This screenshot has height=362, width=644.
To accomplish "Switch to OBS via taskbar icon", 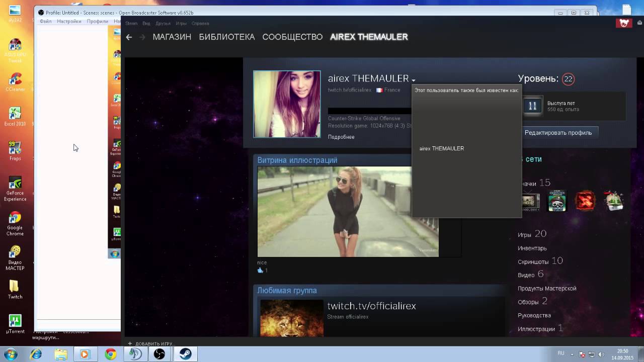I will point(159,354).
